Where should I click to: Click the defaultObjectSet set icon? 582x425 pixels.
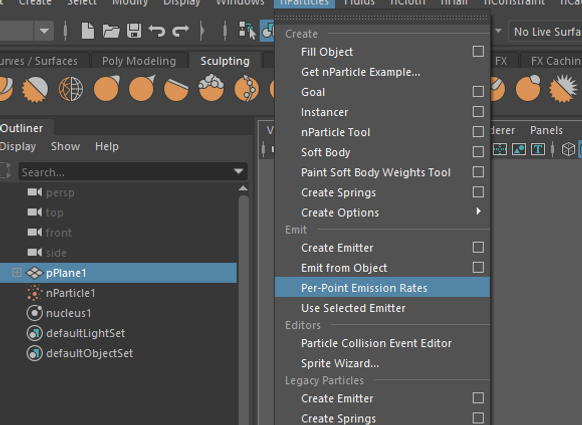(x=35, y=353)
